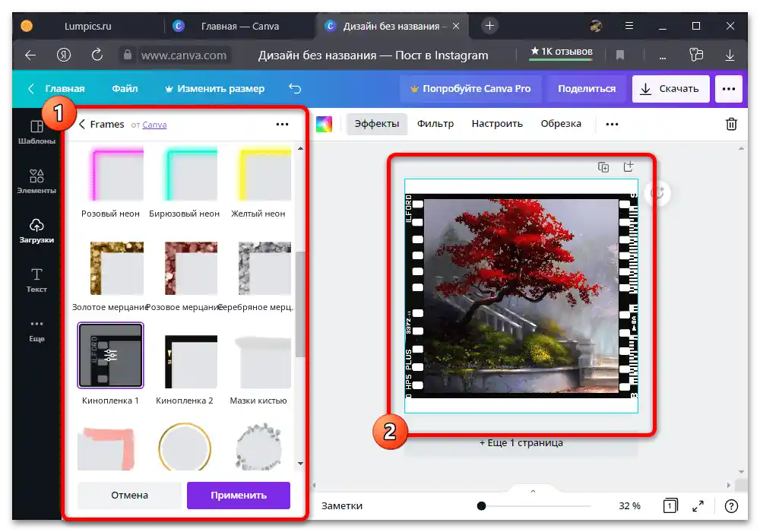The width and height of the screenshot is (760, 532).
Task: Add page via Еще 1 страница
Action: pyautogui.click(x=521, y=443)
